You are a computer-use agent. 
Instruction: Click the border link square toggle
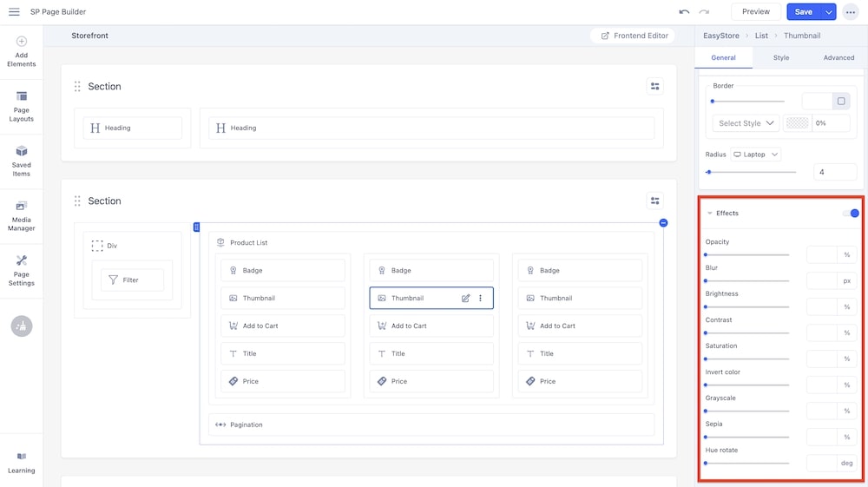tap(841, 102)
